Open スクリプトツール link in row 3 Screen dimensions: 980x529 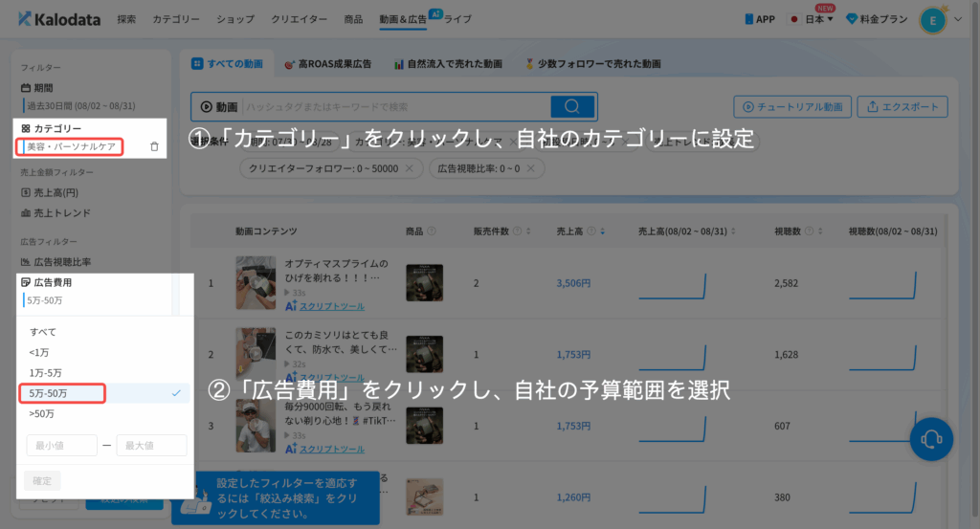click(x=332, y=449)
